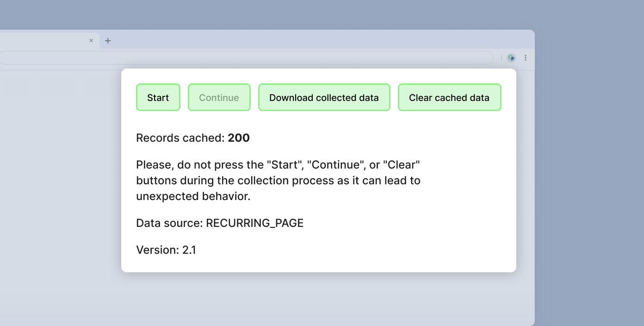Begin downloading the cached records
The height and width of the screenshot is (326, 644).
click(x=324, y=97)
